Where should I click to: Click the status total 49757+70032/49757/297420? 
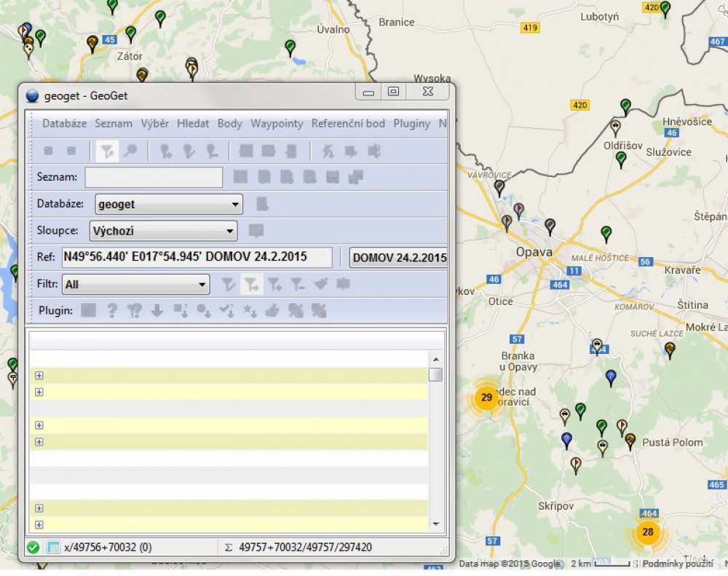306,547
